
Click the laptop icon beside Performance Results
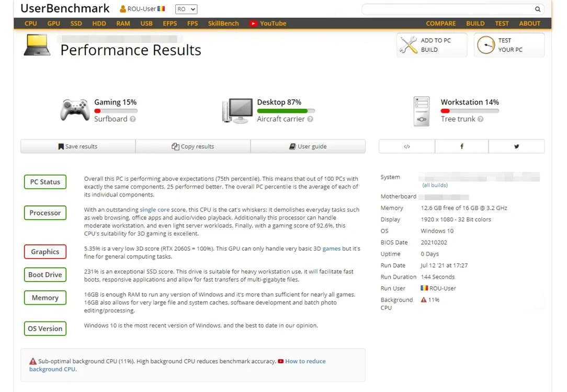37,45
